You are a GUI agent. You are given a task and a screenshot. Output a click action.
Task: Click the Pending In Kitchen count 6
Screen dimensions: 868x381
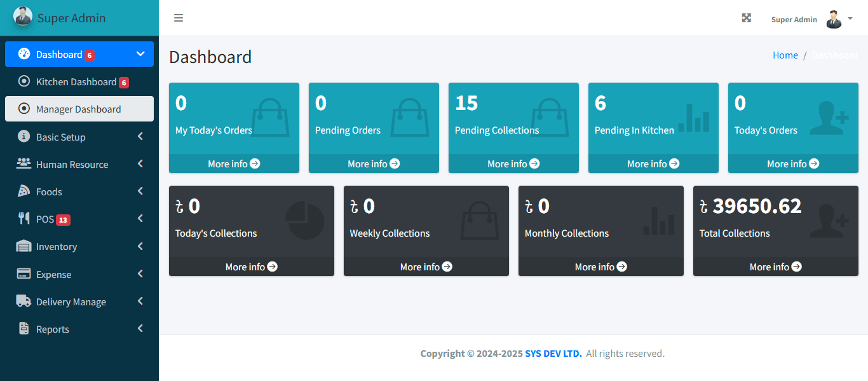pos(600,103)
